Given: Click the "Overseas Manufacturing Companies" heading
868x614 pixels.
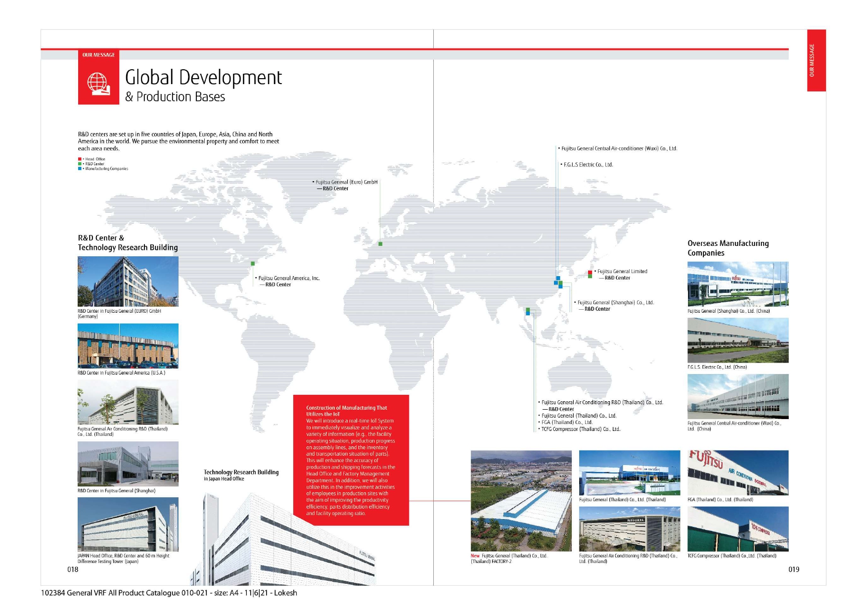Looking at the screenshot, I should point(728,248).
